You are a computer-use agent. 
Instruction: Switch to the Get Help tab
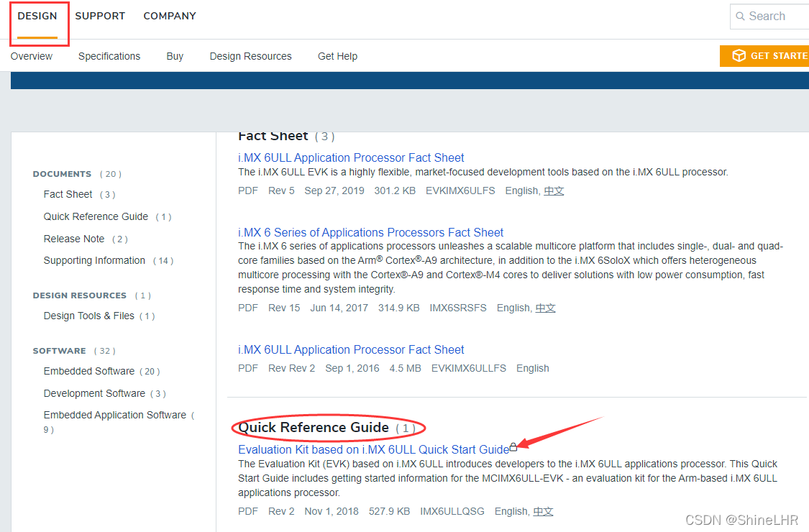tap(337, 56)
